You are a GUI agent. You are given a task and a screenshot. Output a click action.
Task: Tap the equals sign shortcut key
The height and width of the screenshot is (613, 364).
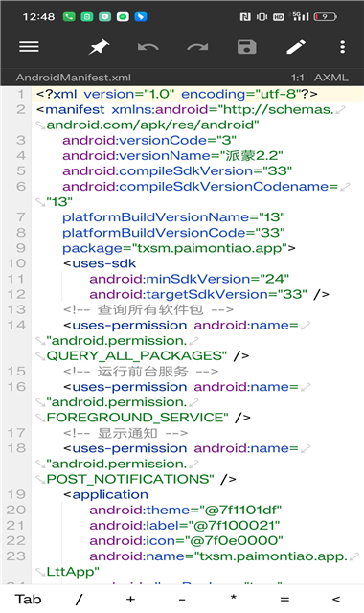point(284,599)
